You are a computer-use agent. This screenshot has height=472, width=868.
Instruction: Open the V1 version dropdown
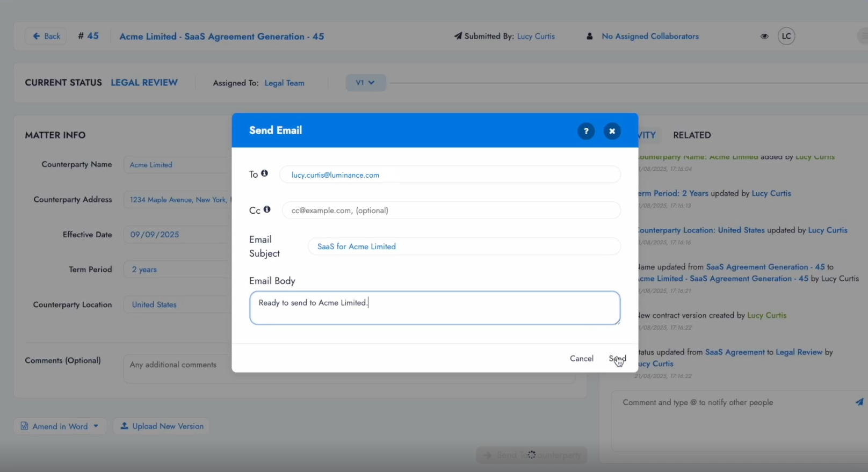365,83
